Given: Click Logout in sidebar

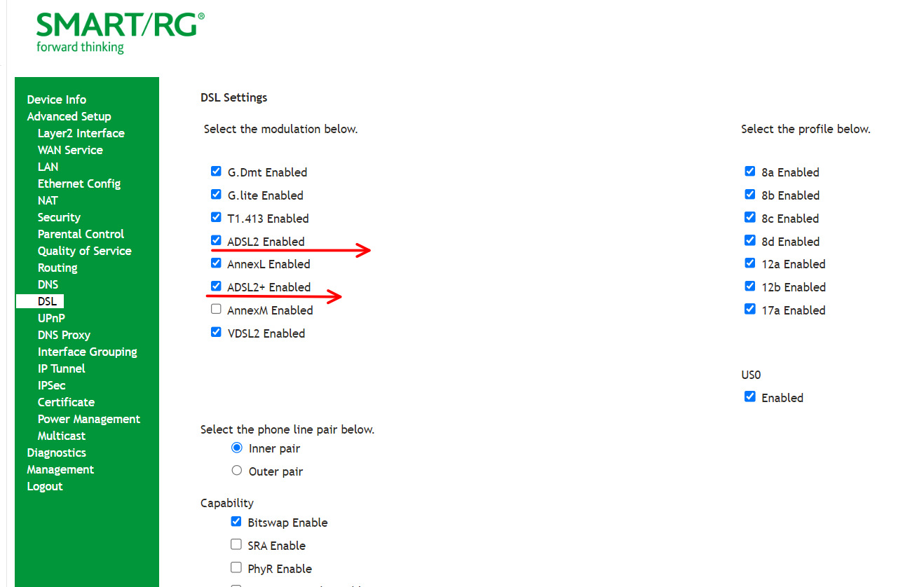Looking at the screenshot, I should (x=45, y=486).
